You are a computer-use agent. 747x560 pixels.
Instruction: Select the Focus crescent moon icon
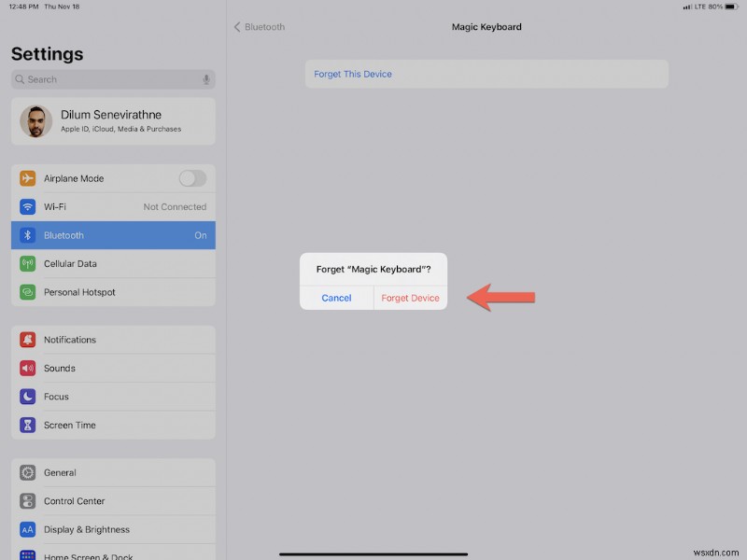click(26, 397)
